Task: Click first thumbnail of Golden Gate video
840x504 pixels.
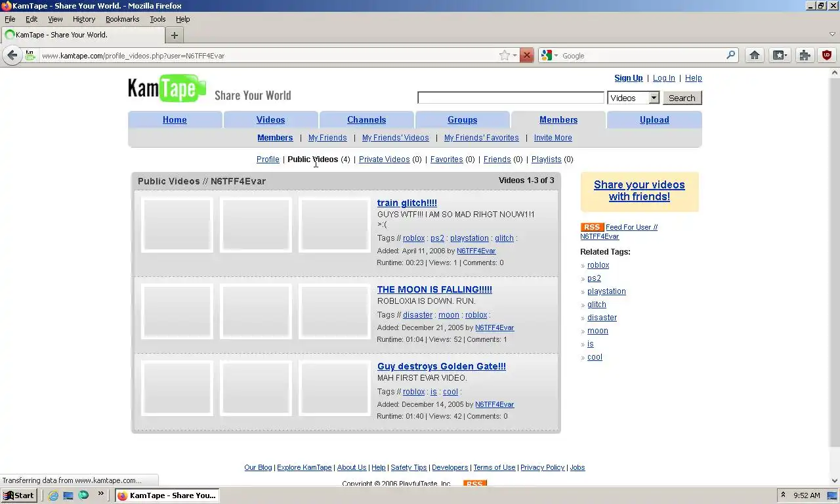Action: pyautogui.click(x=177, y=388)
